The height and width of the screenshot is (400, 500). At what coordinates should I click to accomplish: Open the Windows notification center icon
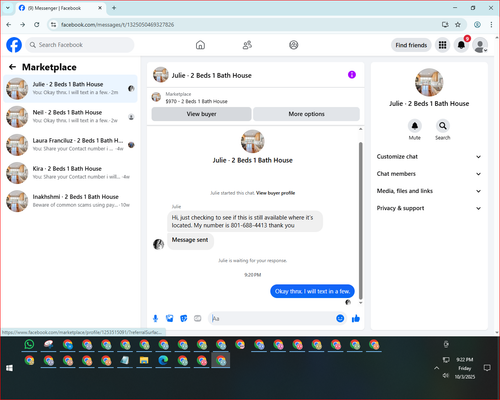487,368
